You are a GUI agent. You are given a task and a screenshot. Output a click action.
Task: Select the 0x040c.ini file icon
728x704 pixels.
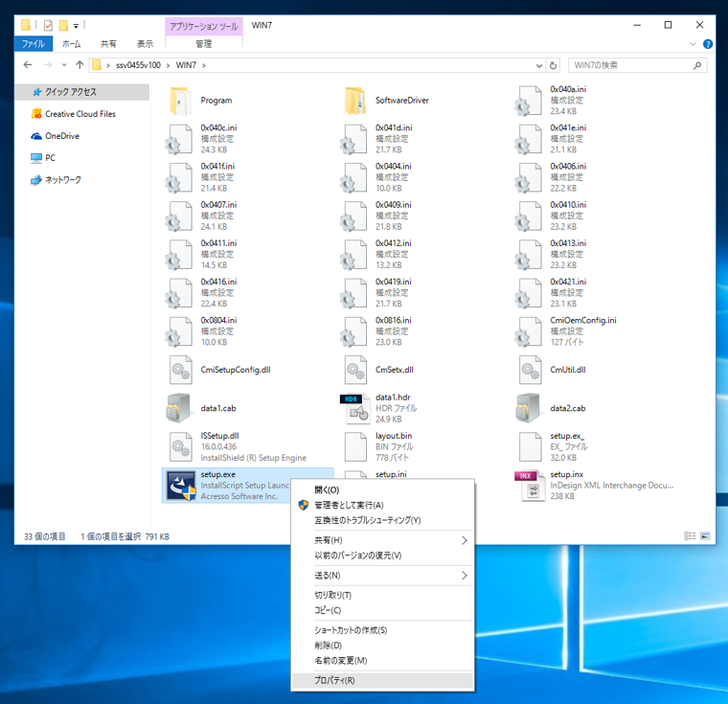[180, 139]
